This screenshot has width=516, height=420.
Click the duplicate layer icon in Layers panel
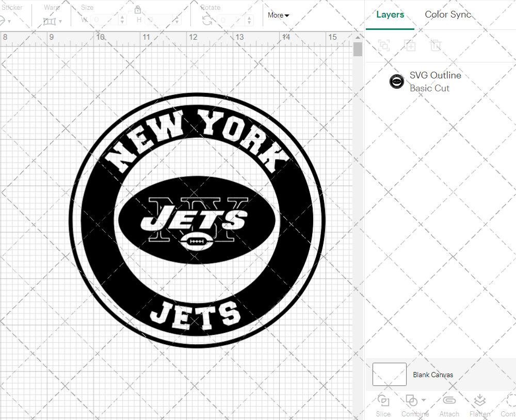click(x=410, y=45)
